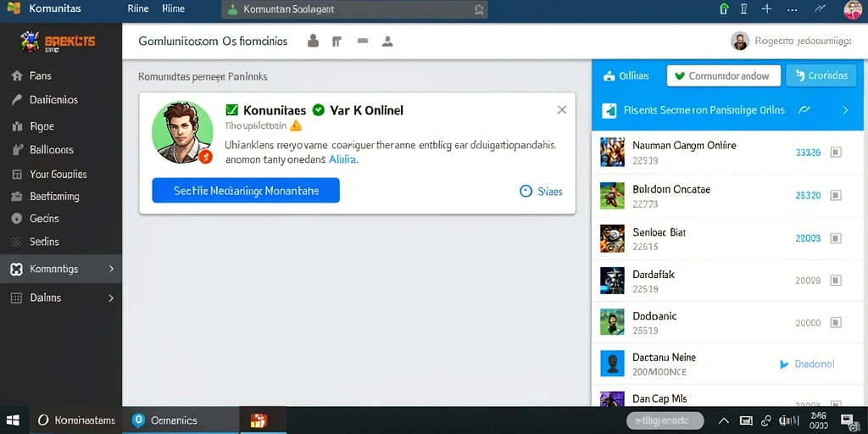This screenshot has width=868, height=434.
Task: Click the flag icon beside the header title
Action: (x=336, y=41)
